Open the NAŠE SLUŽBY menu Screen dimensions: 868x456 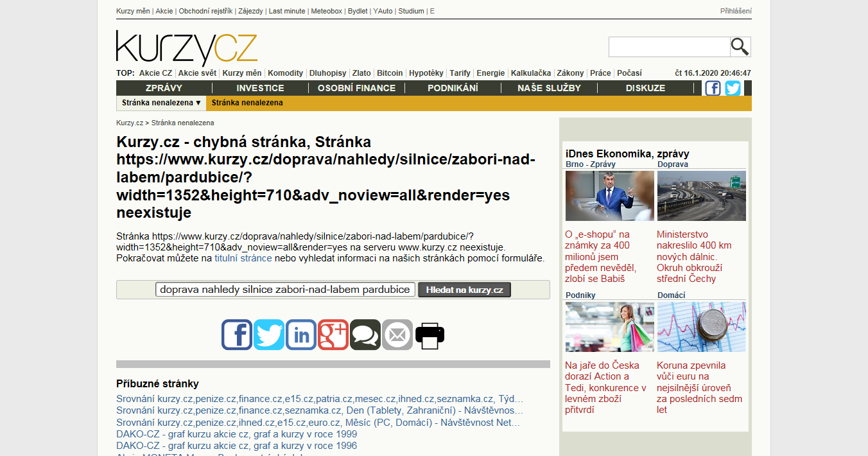pyautogui.click(x=549, y=88)
